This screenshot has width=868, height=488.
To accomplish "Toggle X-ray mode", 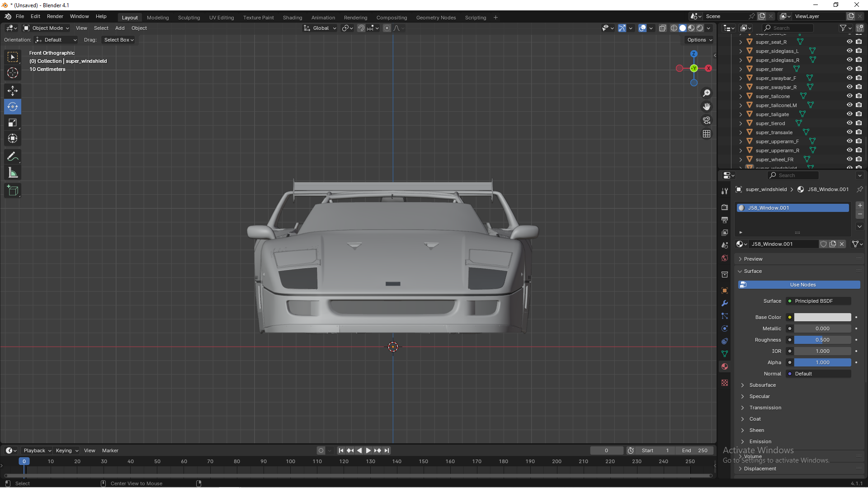I will tap(663, 28).
